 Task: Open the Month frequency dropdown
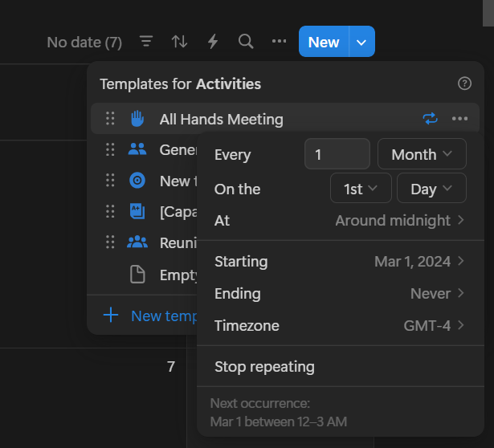click(x=422, y=154)
